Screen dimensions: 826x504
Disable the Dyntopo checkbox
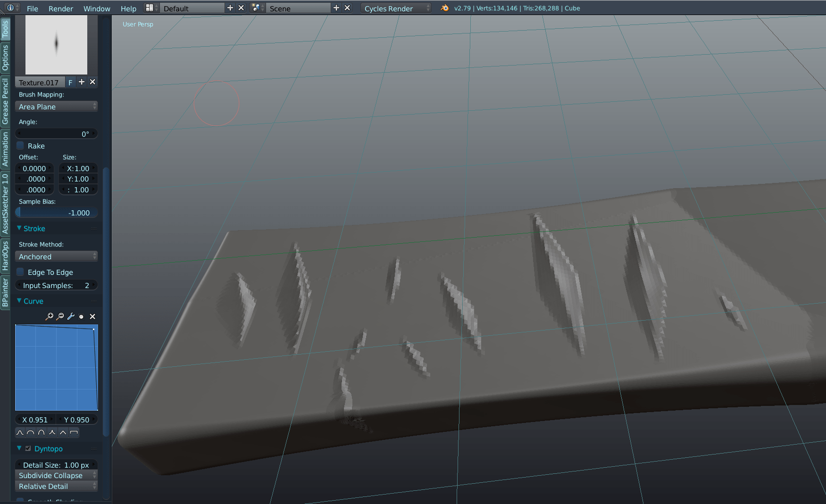[x=28, y=448]
